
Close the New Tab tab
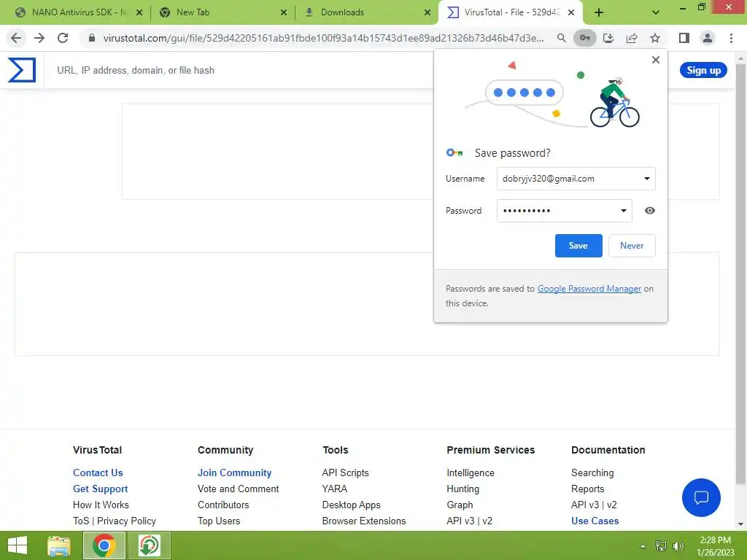click(284, 12)
